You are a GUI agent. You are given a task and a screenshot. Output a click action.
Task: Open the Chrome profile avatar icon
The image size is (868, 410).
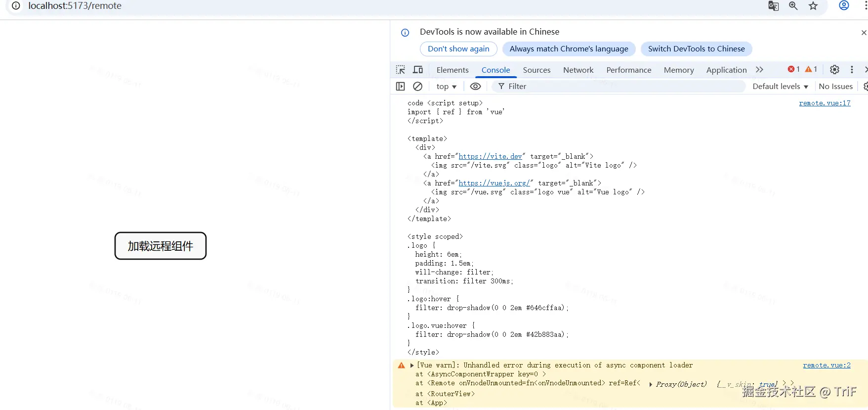point(844,5)
